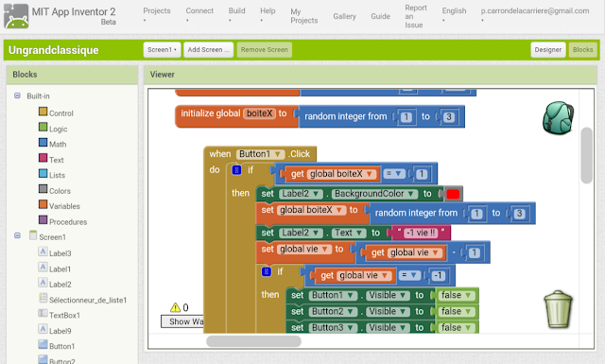Click the Show Warnings button
This screenshot has height=364, width=605.
[182, 321]
